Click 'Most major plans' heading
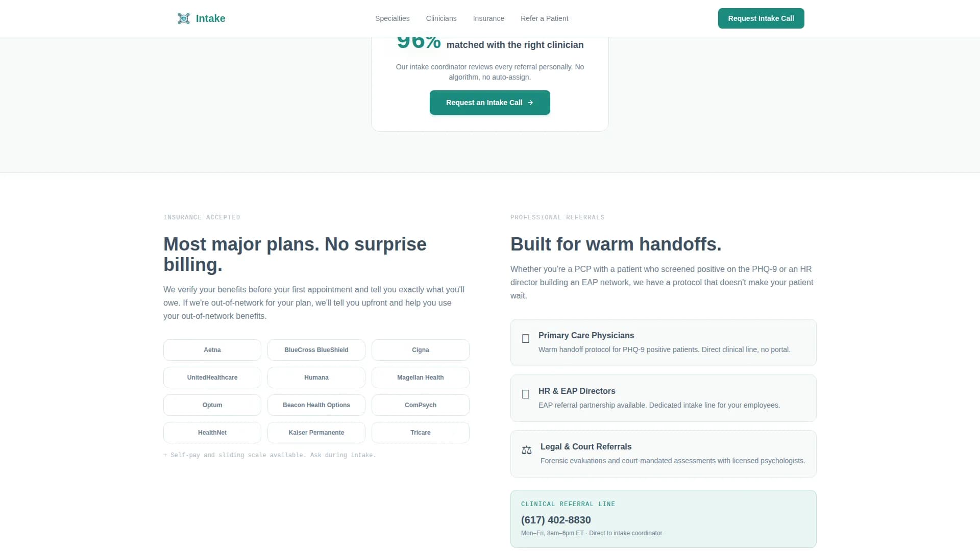The width and height of the screenshot is (980, 551). (x=295, y=255)
